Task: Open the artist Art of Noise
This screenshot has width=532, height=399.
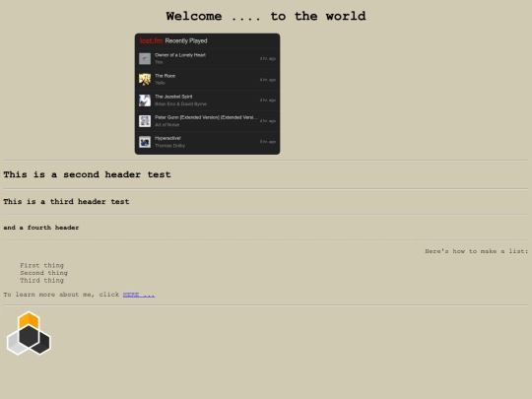Action: point(166,124)
